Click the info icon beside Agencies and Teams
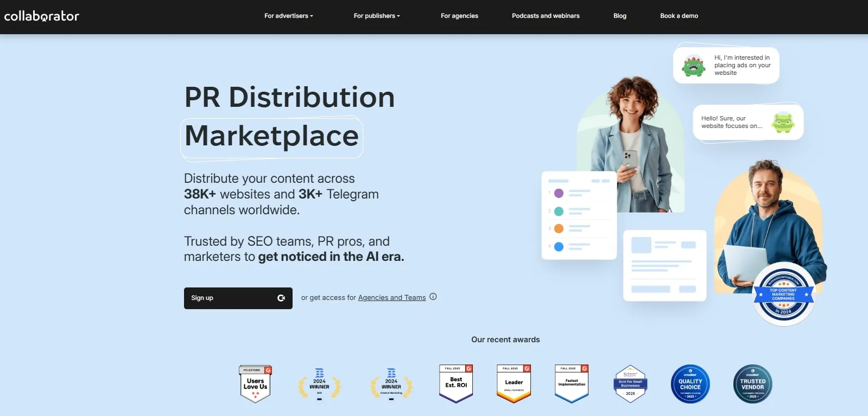Image resolution: width=868 pixels, height=416 pixels. click(433, 297)
